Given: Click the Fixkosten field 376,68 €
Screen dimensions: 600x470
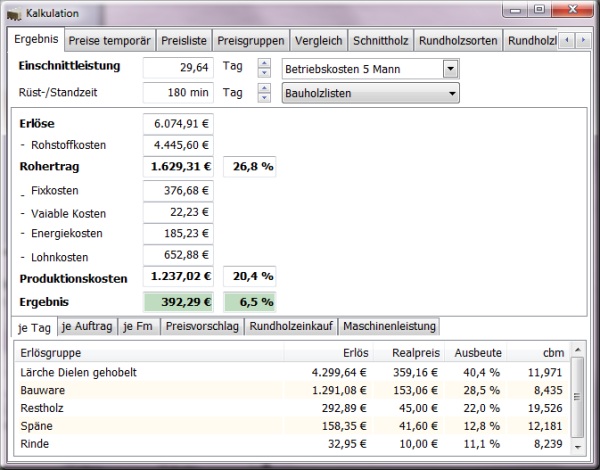Looking at the screenshot, I should coord(178,191).
